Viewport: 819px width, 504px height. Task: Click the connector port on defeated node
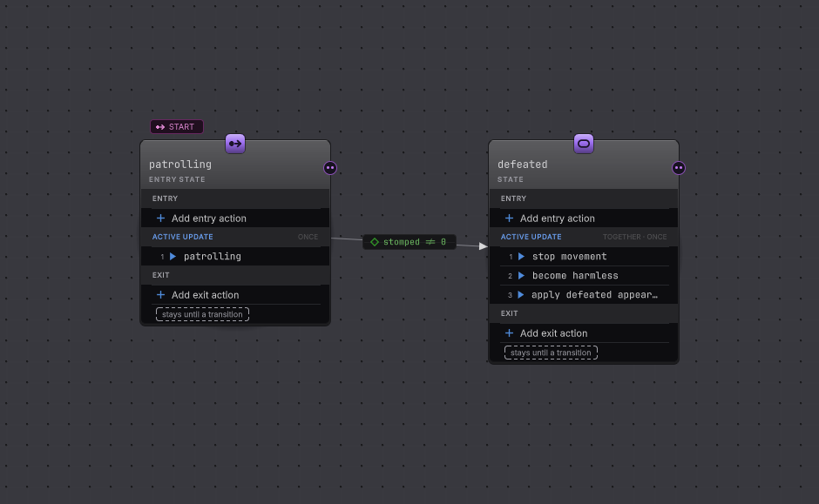[679, 168]
